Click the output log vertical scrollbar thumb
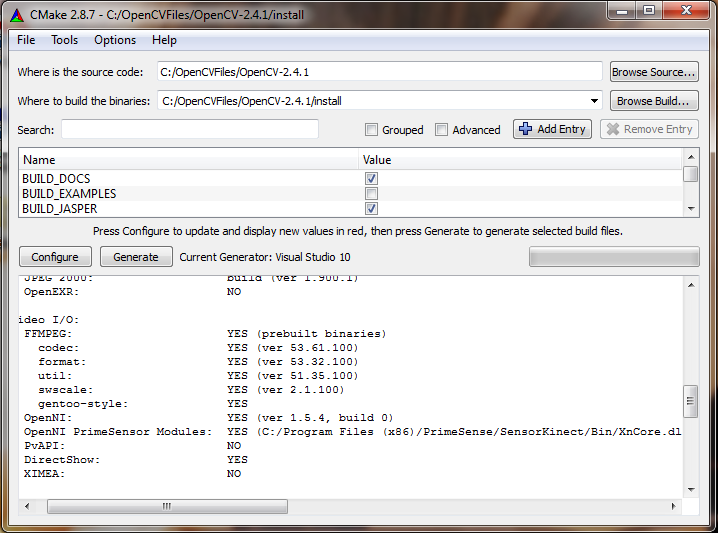The height and width of the screenshot is (533, 718). click(691, 401)
